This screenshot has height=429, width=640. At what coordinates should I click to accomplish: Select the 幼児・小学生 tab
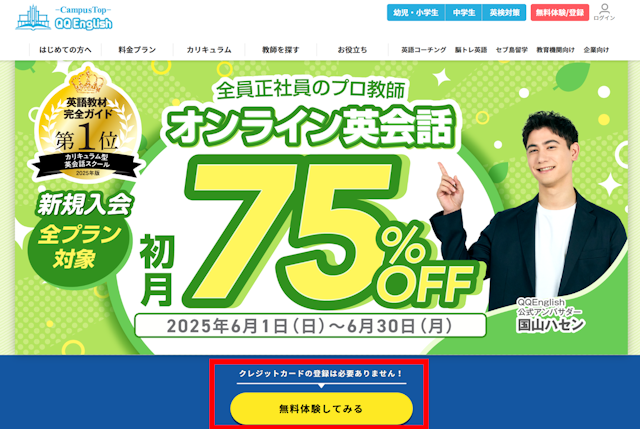(416, 13)
